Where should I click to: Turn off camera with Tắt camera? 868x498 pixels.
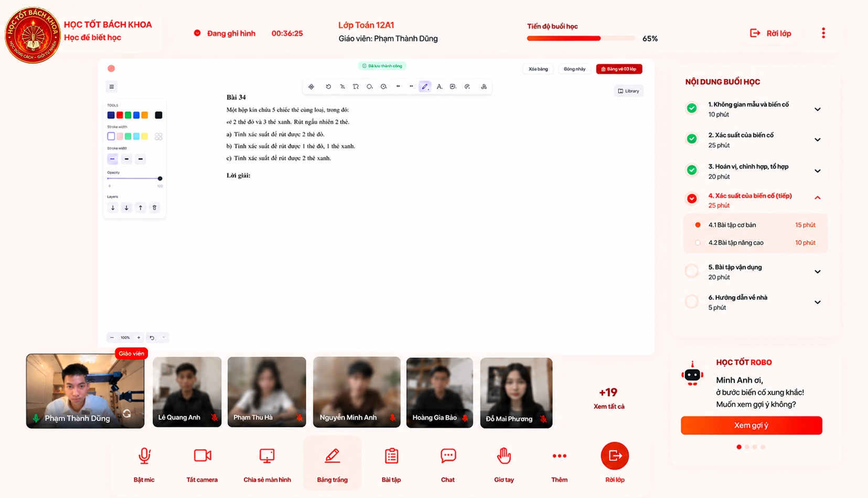[202, 463]
